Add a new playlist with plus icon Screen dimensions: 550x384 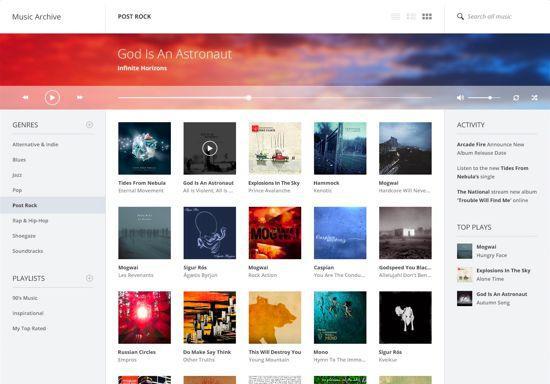coord(89,278)
